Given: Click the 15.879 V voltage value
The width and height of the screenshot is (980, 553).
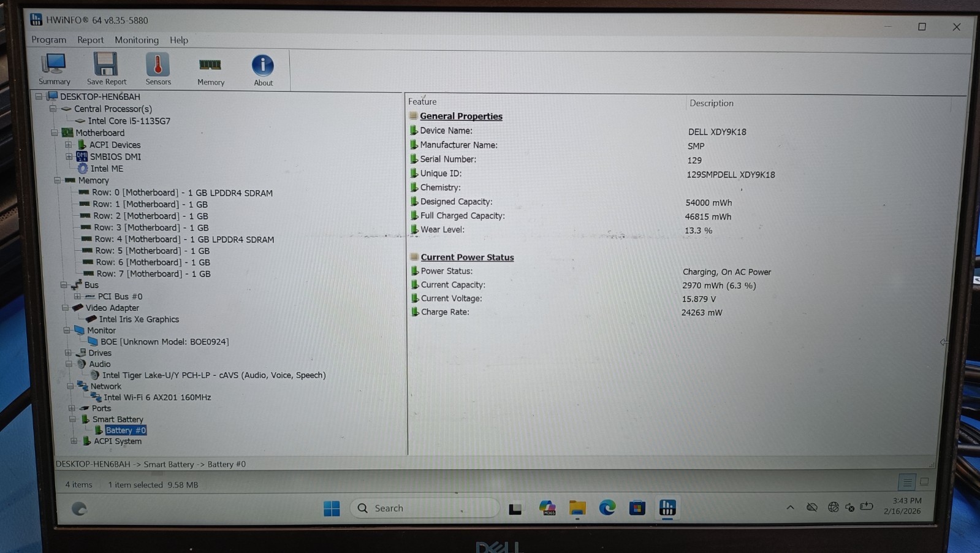Looking at the screenshot, I should click(x=699, y=299).
